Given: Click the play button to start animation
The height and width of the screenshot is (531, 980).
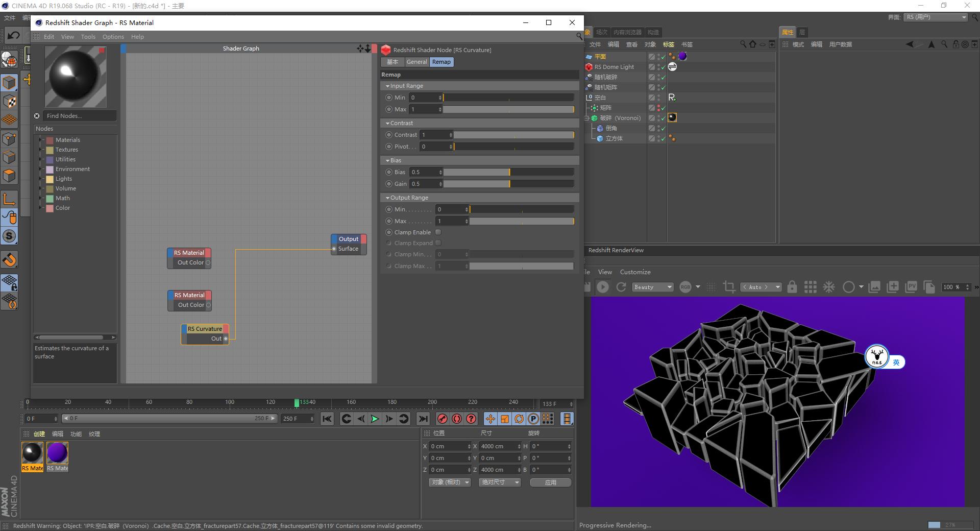Looking at the screenshot, I should click(375, 419).
